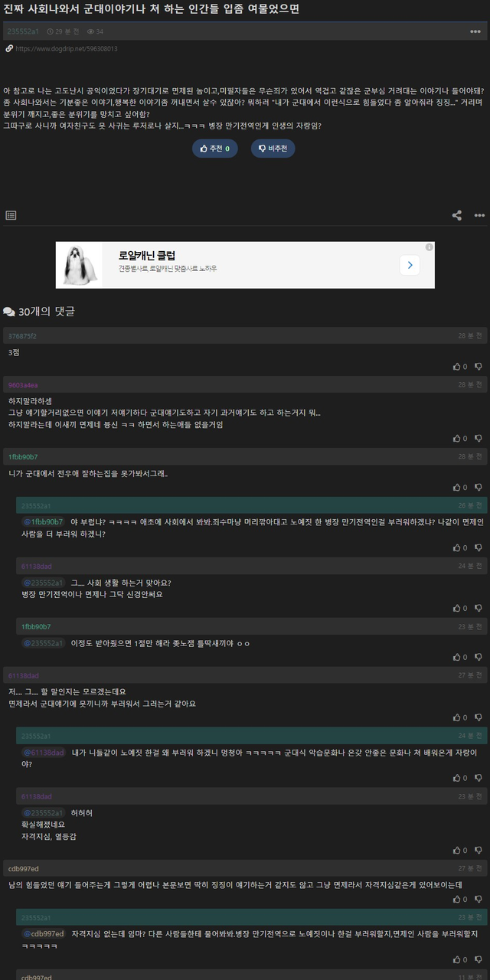Click the list view icon below the post
Screen dimensions: 490x980
pos(11,215)
